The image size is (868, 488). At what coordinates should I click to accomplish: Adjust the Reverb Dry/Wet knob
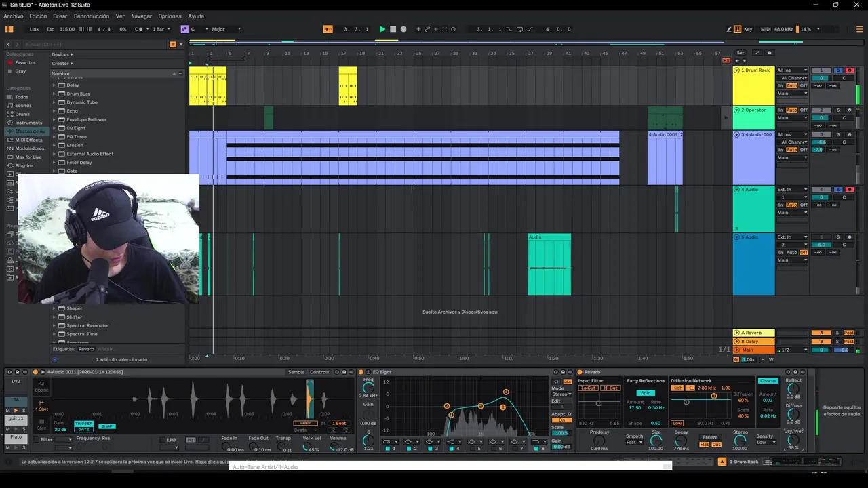pyautogui.click(x=793, y=439)
